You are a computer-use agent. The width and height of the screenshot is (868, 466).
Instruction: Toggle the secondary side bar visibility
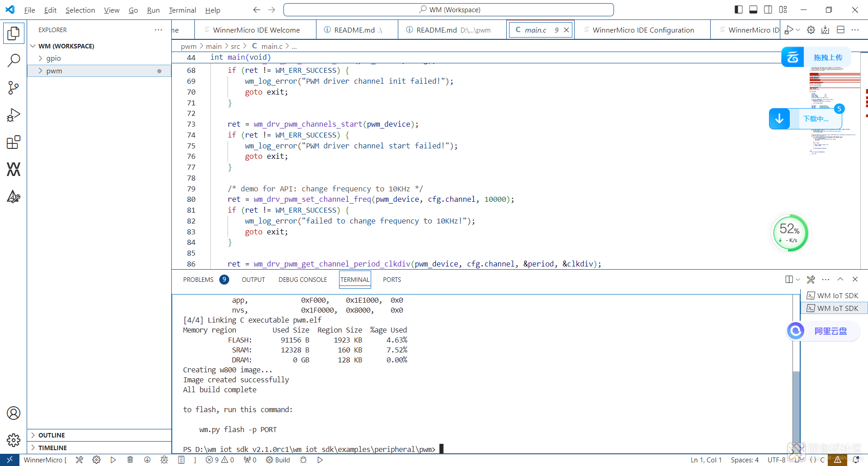pos(768,10)
